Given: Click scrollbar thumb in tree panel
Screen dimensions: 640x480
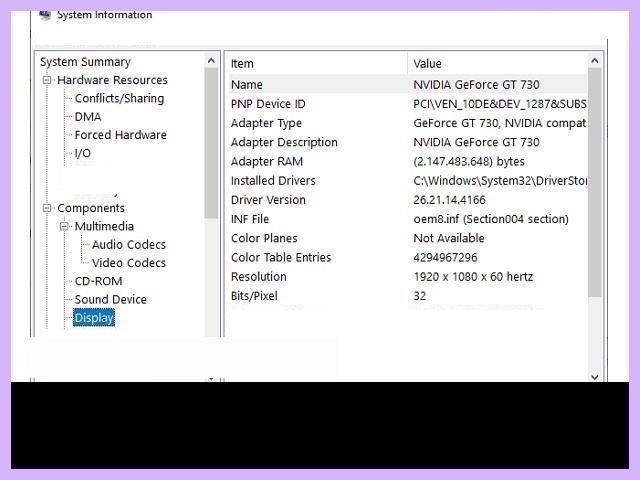Looking at the screenshot, I should point(211,143).
